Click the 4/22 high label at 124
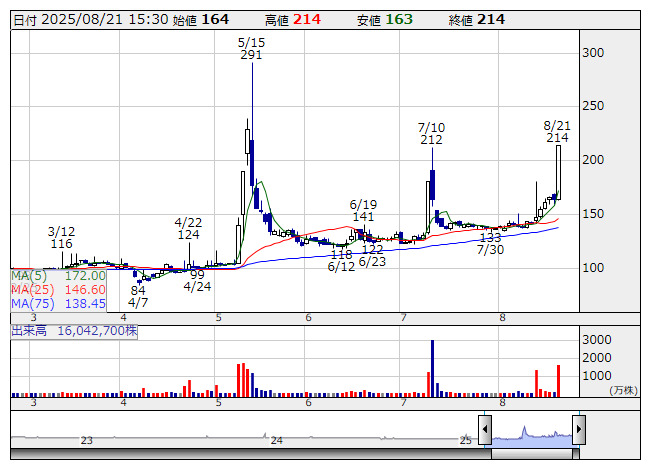Image resolution: width=653 pixels, height=470 pixels. (188, 228)
